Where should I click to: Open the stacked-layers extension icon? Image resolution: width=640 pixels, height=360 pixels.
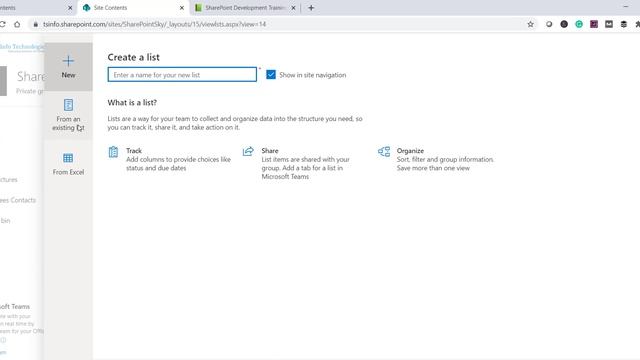[x=624, y=24]
